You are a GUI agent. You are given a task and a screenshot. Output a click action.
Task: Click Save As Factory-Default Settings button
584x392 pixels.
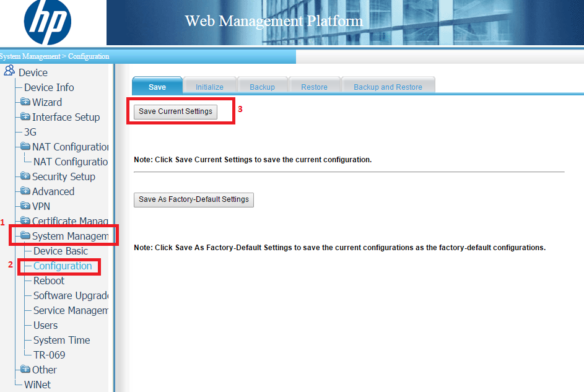pos(194,199)
